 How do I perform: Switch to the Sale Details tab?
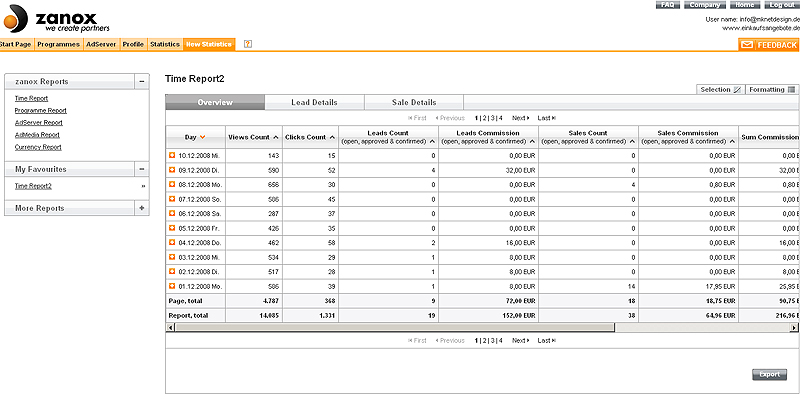coord(414,102)
